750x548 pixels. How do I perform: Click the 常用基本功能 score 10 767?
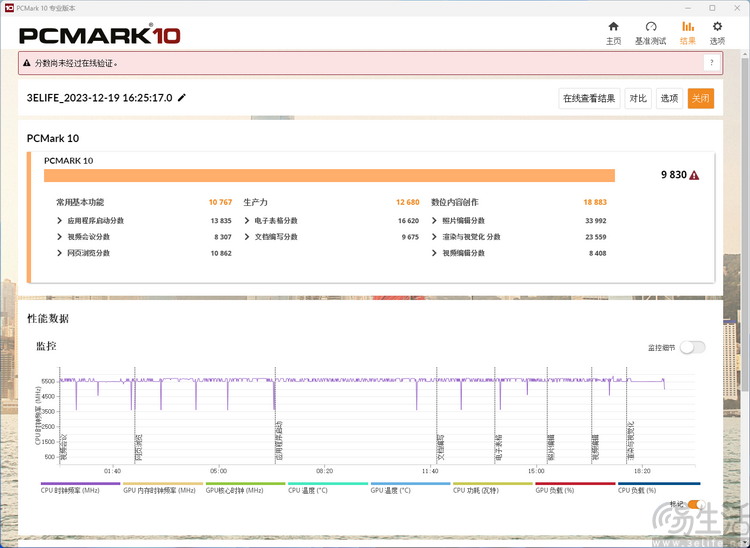220,202
